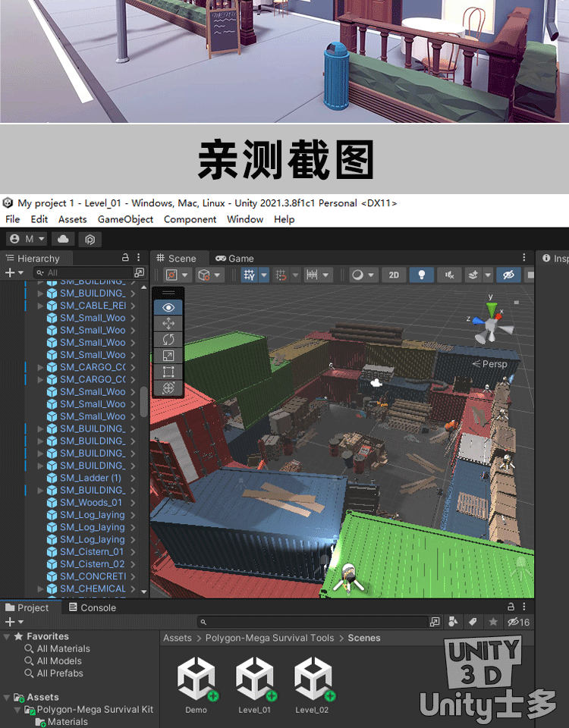The image size is (569, 728).
Task: Expand the SM_CABLE_REI hierarchy item
Action: click(41, 306)
